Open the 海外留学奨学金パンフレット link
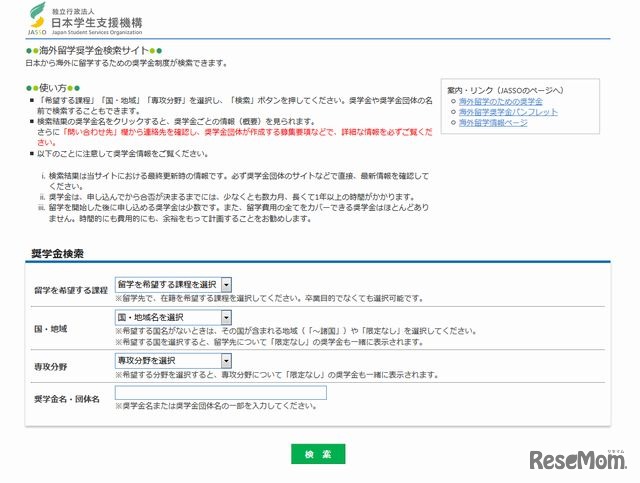The width and height of the screenshot is (640, 483). [x=508, y=112]
